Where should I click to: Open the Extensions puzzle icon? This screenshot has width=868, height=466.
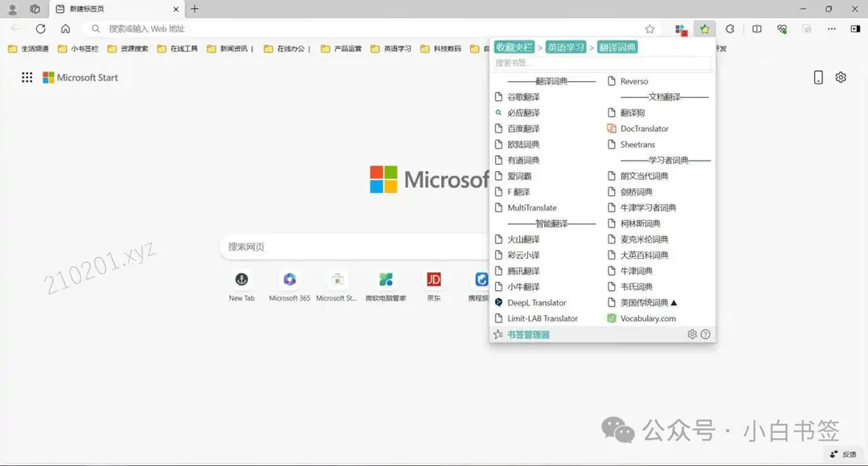click(730, 29)
